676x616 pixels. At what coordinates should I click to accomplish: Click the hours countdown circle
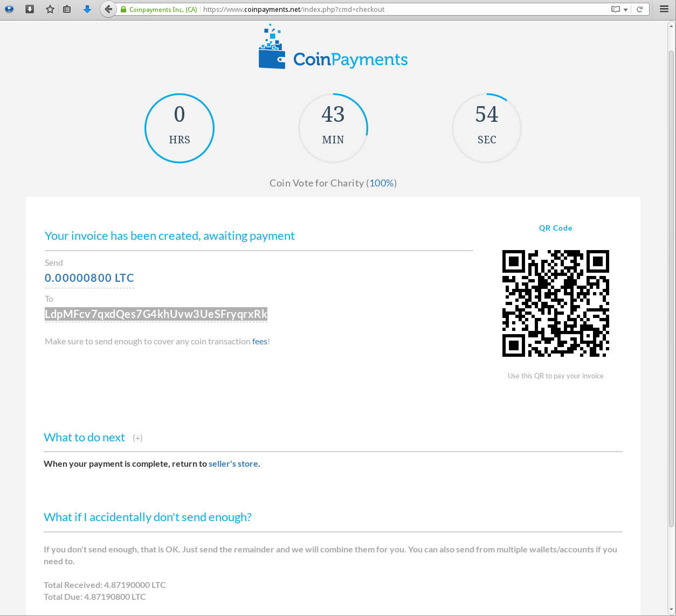point(180,128)
